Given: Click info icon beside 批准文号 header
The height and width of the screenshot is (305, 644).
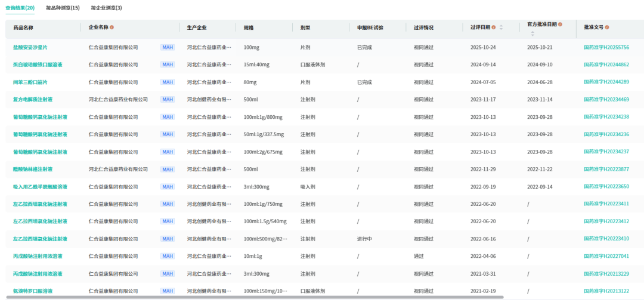Looking at the screenshot, I should point(607,27).
